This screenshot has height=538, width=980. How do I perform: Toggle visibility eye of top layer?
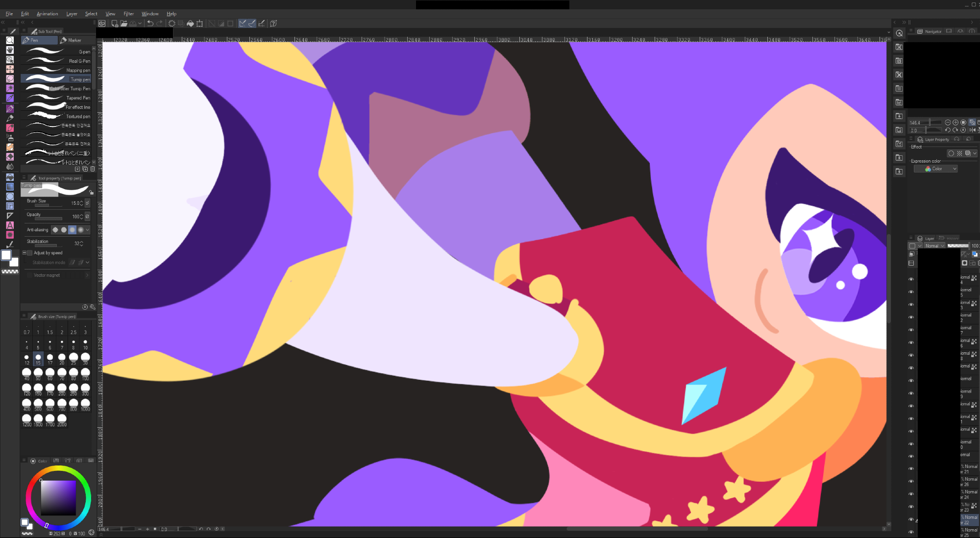pyautogui.click(x=911, y=279)
